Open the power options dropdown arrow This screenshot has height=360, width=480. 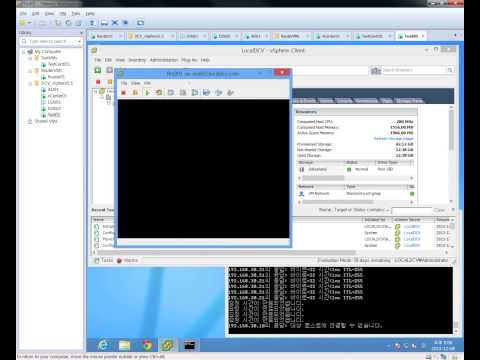[x=29, y=23]
